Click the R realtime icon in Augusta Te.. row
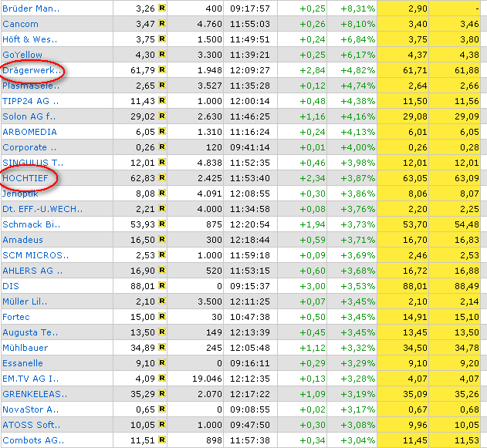This screenshot has height=448, width=487. point(162,332)
